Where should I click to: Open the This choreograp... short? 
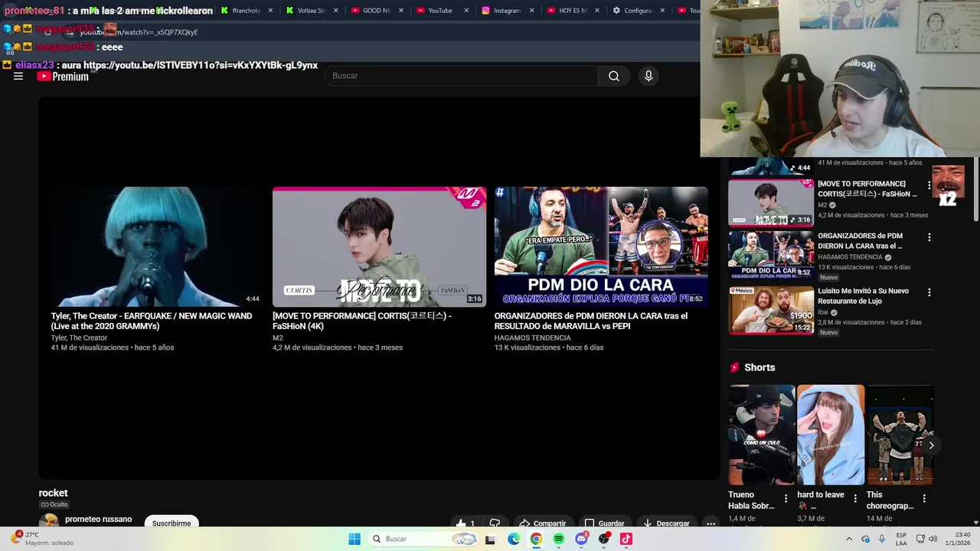coord(900,435)
